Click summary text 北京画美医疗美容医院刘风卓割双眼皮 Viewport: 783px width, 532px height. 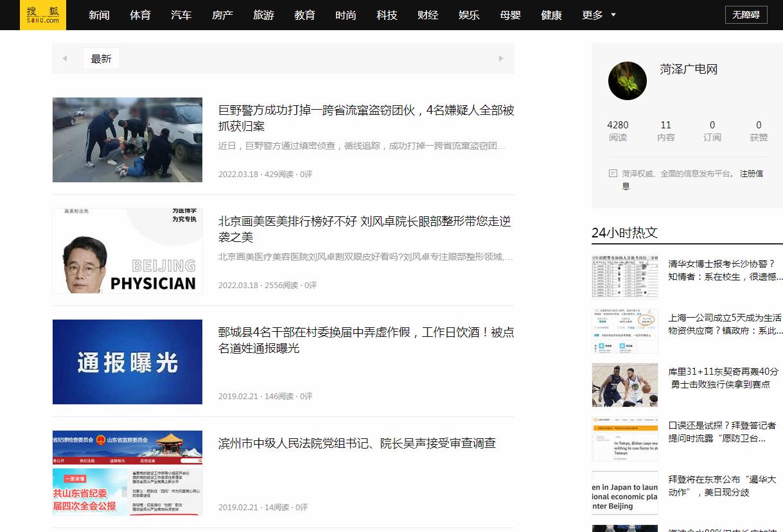[366, 257]
